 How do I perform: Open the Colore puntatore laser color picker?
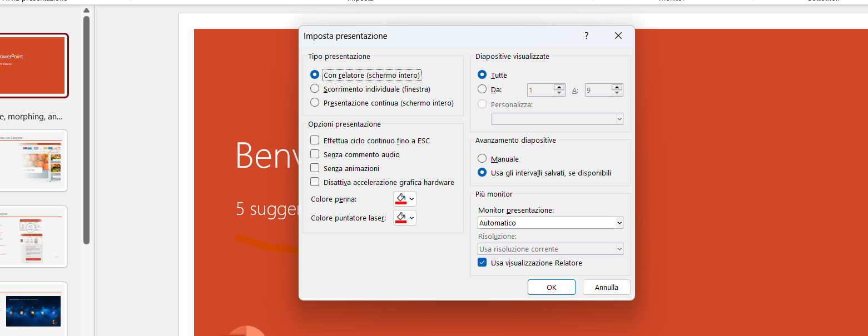pyautogui.click(x=404, y=218)
